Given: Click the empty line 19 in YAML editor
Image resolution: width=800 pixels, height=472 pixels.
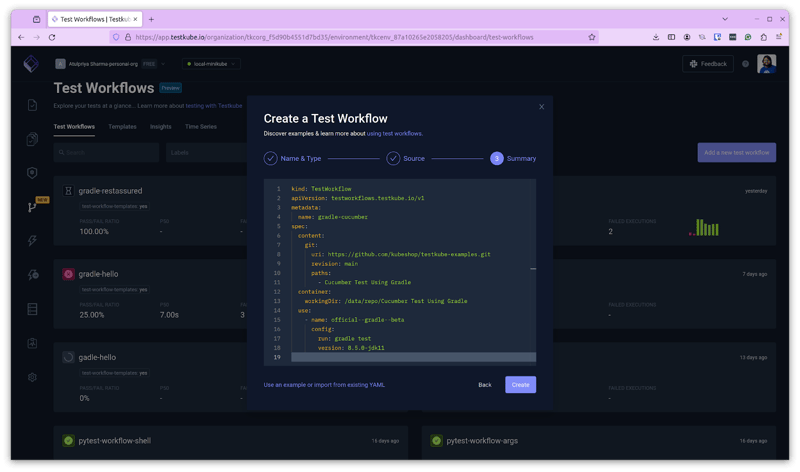Looking at the screenshot, I should [x=413, y=357].
